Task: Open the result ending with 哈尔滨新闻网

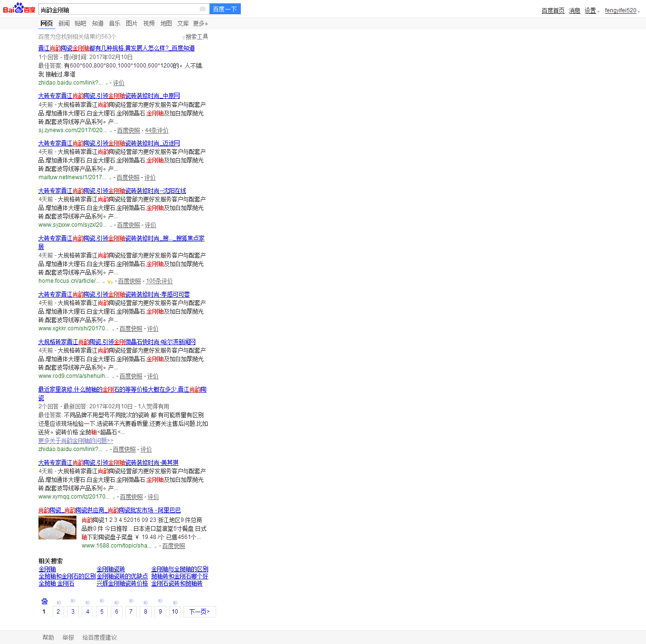Action: click(117, 342)
